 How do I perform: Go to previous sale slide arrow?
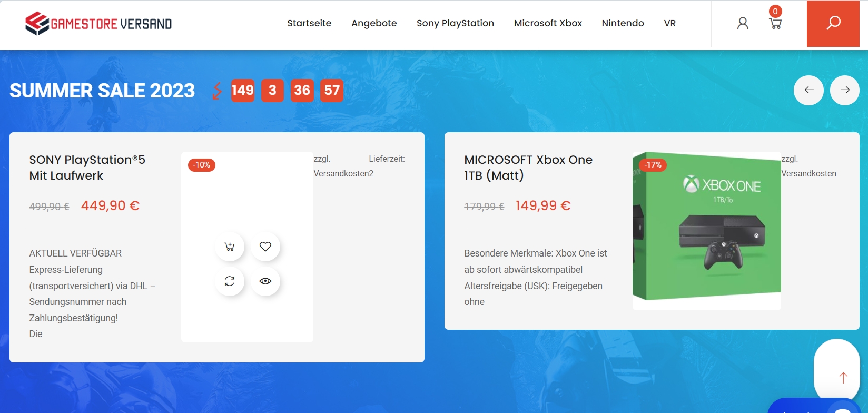[809, 90]
